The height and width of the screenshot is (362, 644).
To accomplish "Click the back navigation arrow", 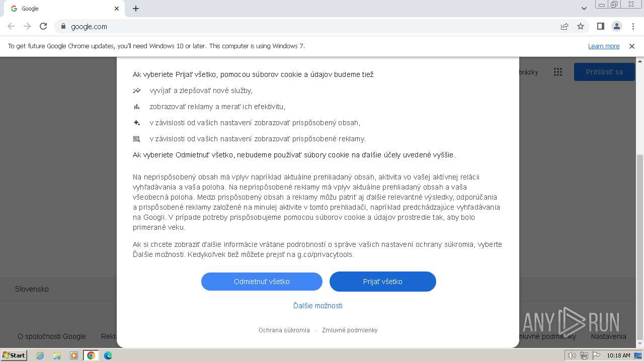I will (11, 26).
